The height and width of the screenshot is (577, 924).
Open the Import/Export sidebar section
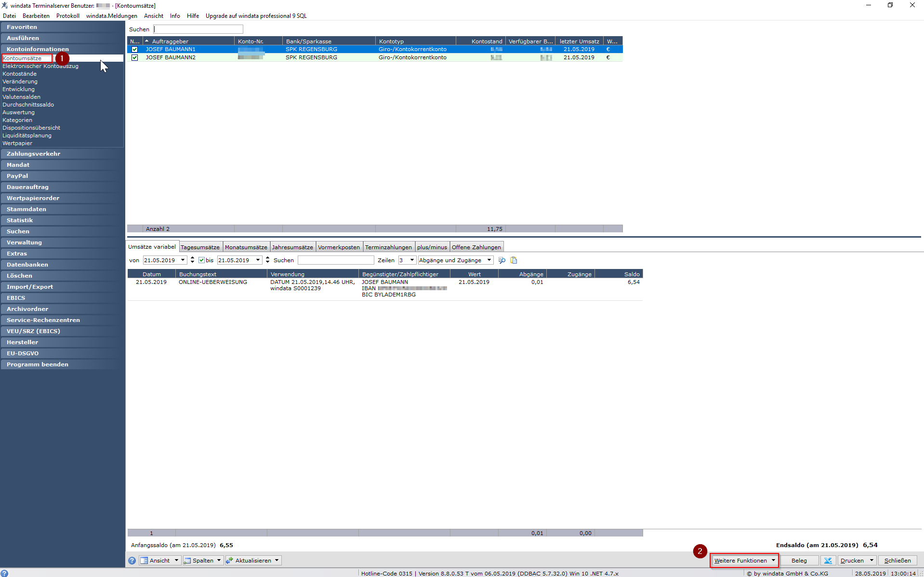click(x=62, y=287)
